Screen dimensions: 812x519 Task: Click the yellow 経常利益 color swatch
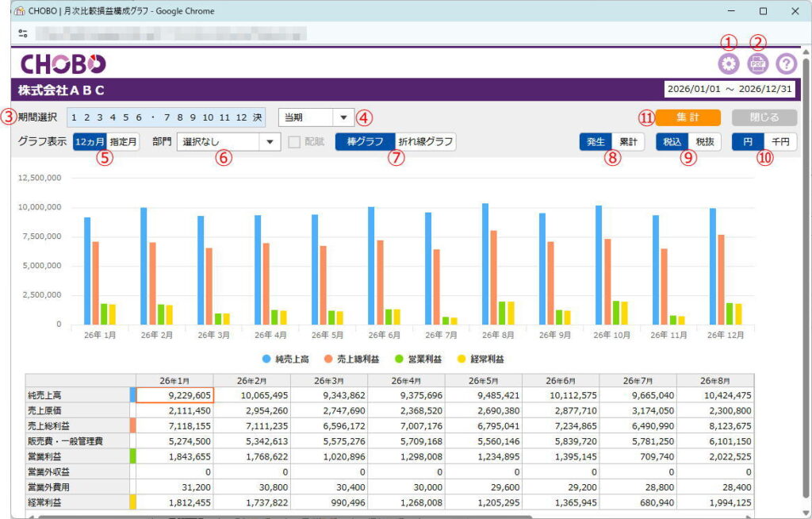(x=133, y=502)
